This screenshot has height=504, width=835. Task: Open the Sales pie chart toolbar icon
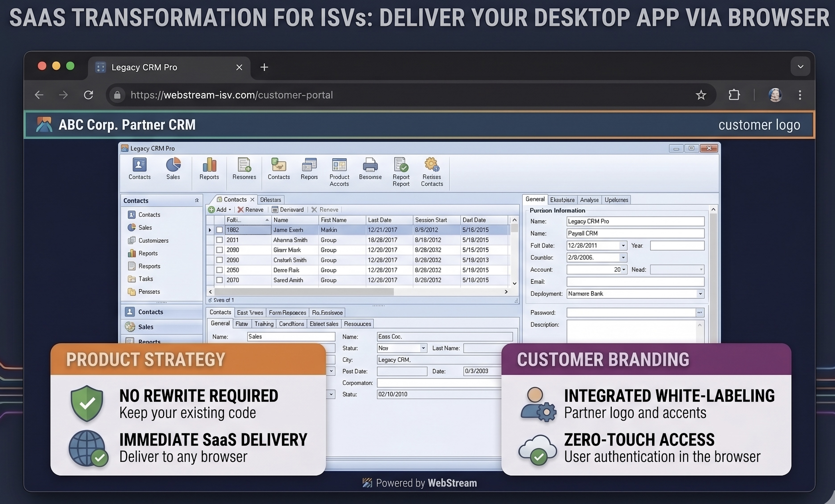173,169
